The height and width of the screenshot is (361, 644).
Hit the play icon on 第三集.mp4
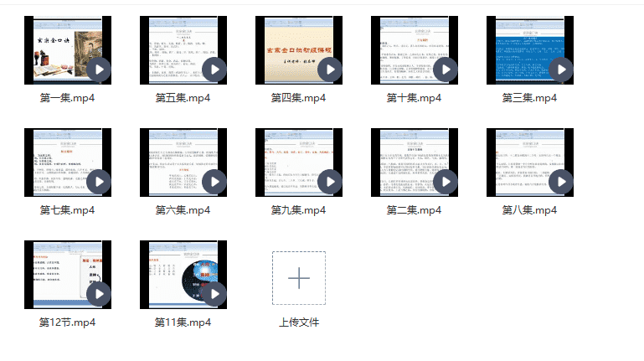click(x=560, y=69)
